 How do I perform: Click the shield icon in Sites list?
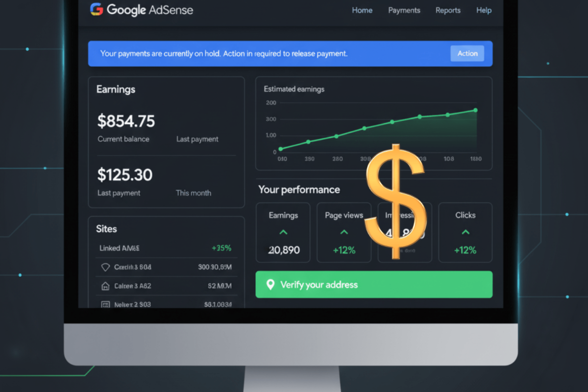pos(105,268)
